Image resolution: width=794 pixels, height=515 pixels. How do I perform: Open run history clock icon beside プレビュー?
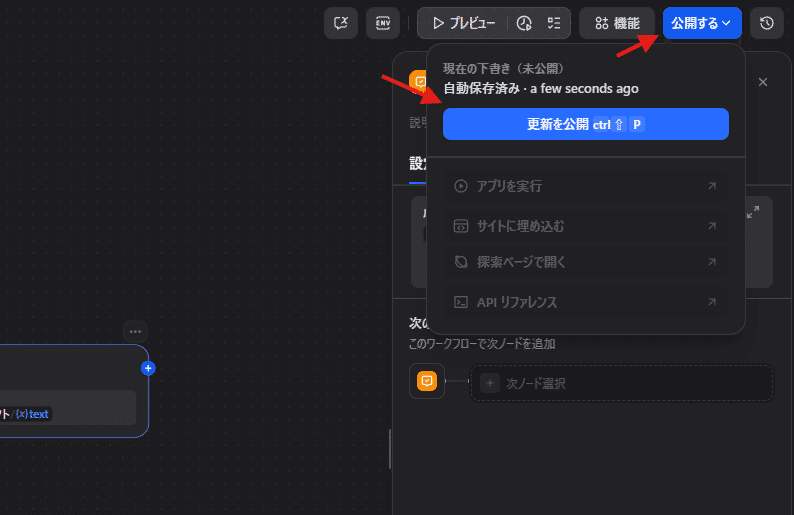tap(524, 23)
